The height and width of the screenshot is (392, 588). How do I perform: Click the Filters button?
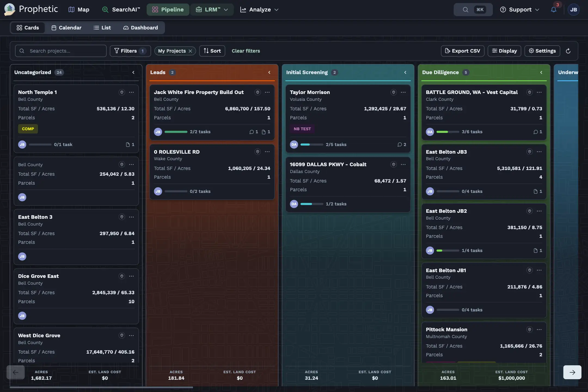(x=130, y=51)
